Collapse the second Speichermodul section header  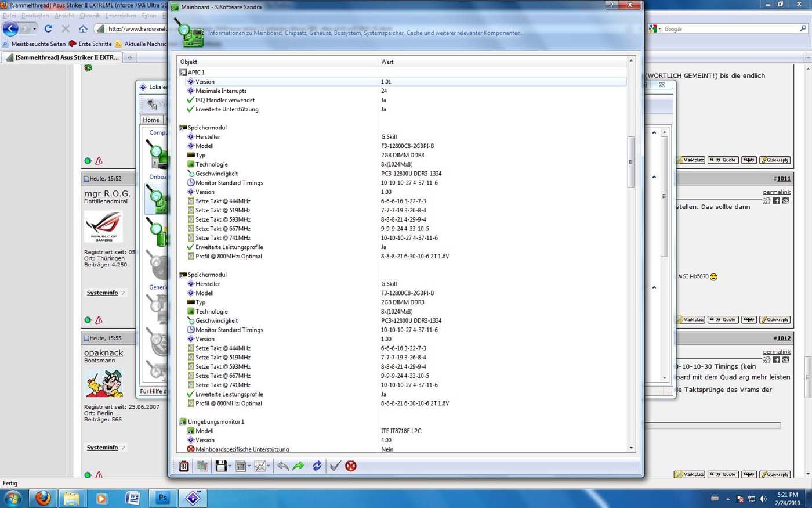tap(183, 275)
